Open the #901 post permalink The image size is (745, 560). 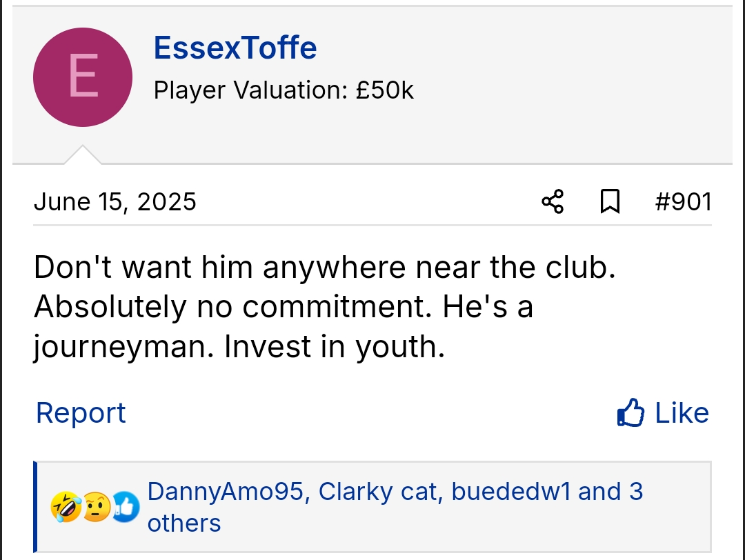[x=682, y=202]
